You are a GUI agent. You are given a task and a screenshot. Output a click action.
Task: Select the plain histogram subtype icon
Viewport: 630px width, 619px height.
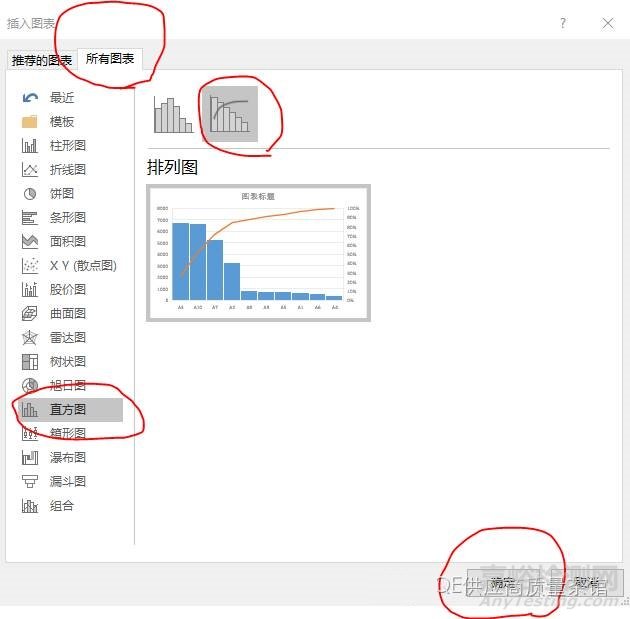coord(173,114)
